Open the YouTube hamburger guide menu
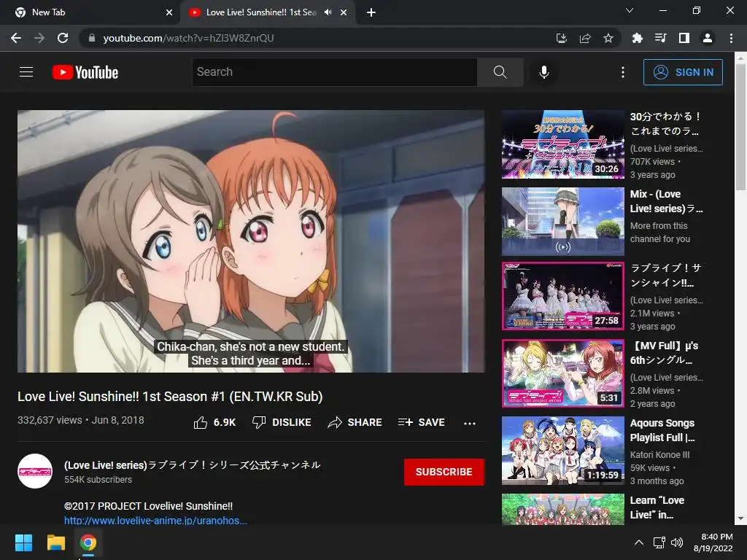Viewport: 747px width, 560px height. pos(26,72)
